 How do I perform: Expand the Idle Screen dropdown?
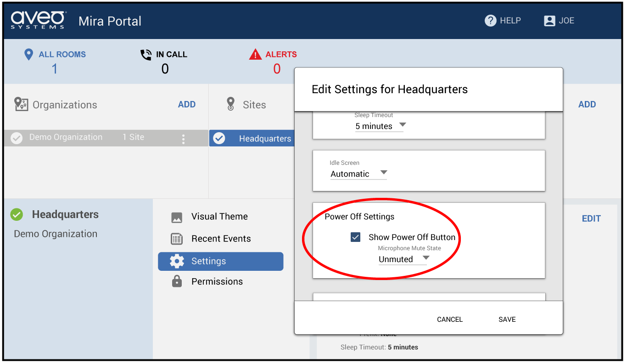(x=358, y=174)
